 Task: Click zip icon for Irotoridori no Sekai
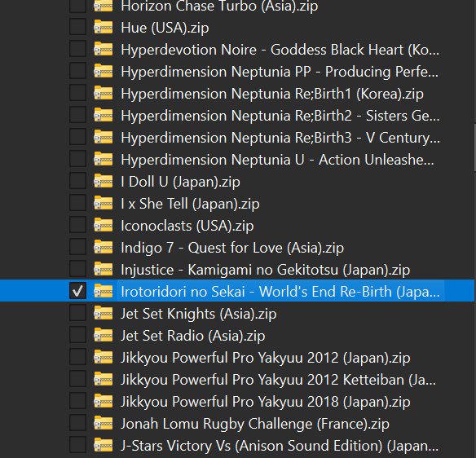click(x=104, y=292)
